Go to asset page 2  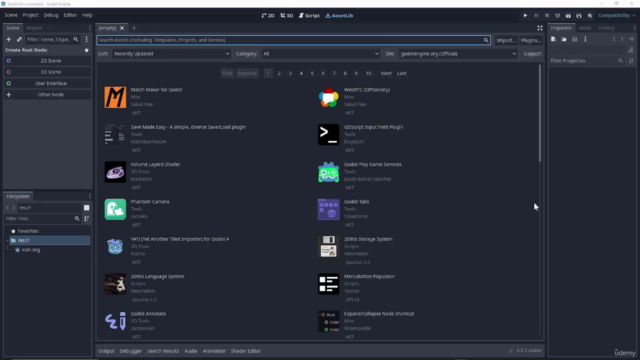click(279, 73)
